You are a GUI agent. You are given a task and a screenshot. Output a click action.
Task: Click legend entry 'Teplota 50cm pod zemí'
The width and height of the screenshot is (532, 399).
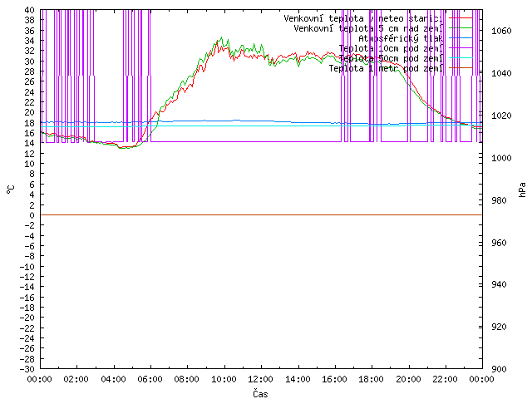tap(391, 58)
